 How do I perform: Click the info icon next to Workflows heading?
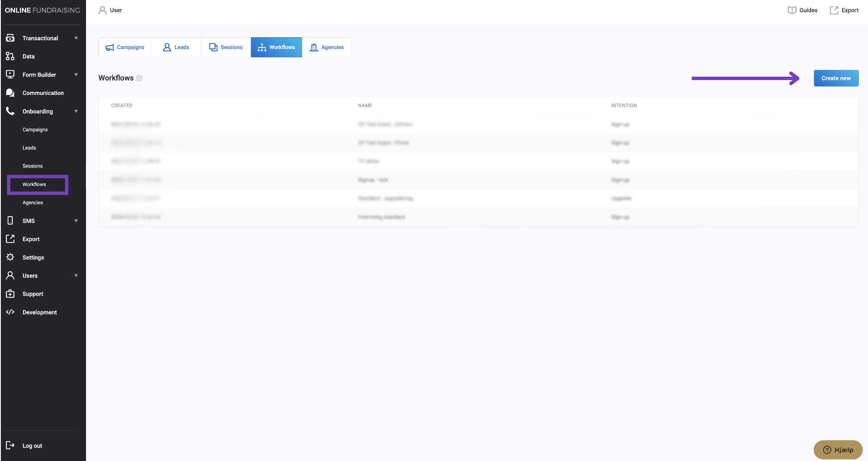pyautogui.click(x=139, y=78)
